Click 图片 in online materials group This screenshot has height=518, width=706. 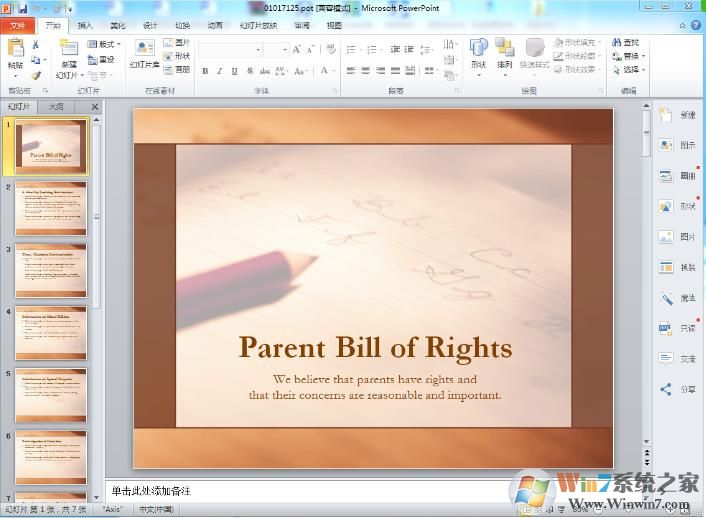[x=176, y=43]
